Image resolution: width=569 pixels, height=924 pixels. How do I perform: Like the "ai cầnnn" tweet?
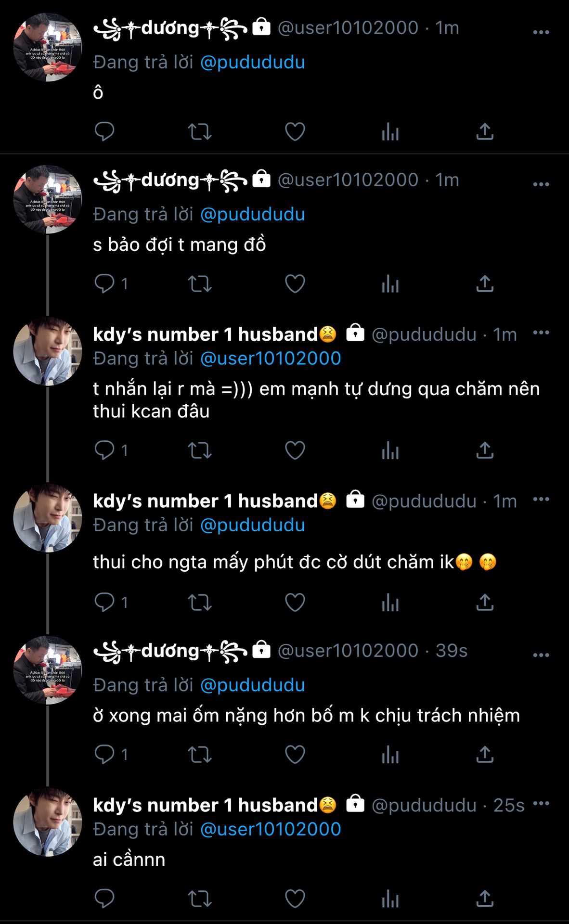tap(295, 898)
